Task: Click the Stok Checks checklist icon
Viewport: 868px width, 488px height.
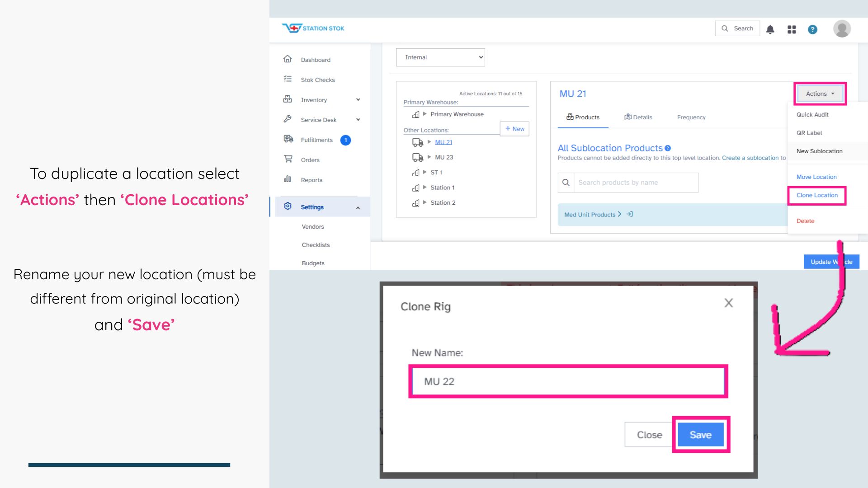Action: click(288, 79)
